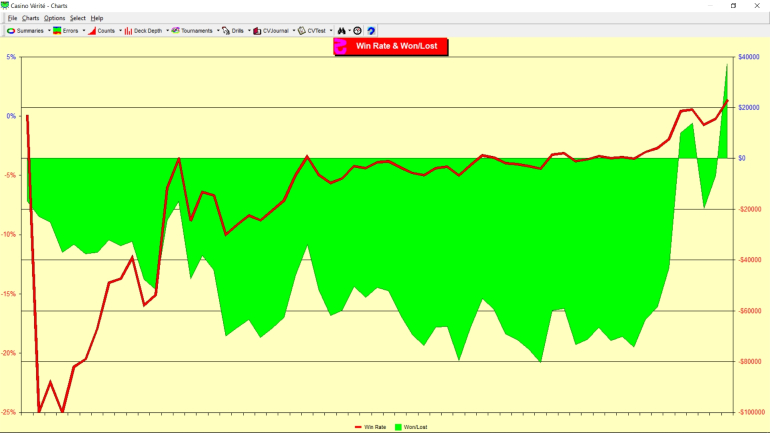Open the Charts menu
Image resolution: width=770 pixels, height=433 pixels.
point(30,18)
